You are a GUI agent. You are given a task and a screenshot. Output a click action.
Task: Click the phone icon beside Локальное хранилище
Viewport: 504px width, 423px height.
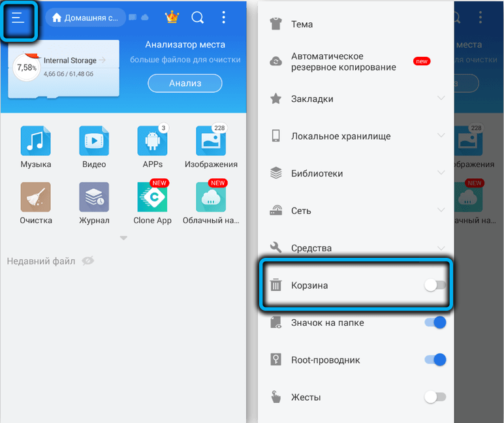276,136
